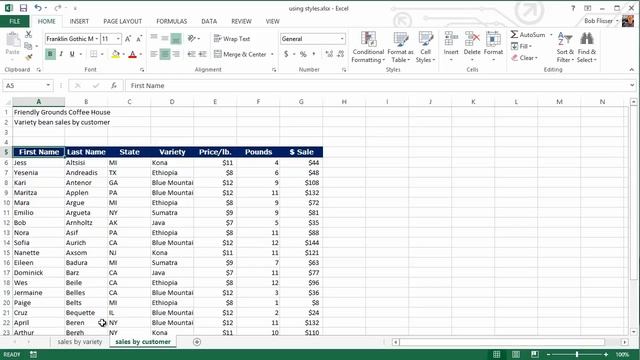Click Increase Indent icon
The image size is (640, 360).
pyautogui.click(x=202, y=54)
